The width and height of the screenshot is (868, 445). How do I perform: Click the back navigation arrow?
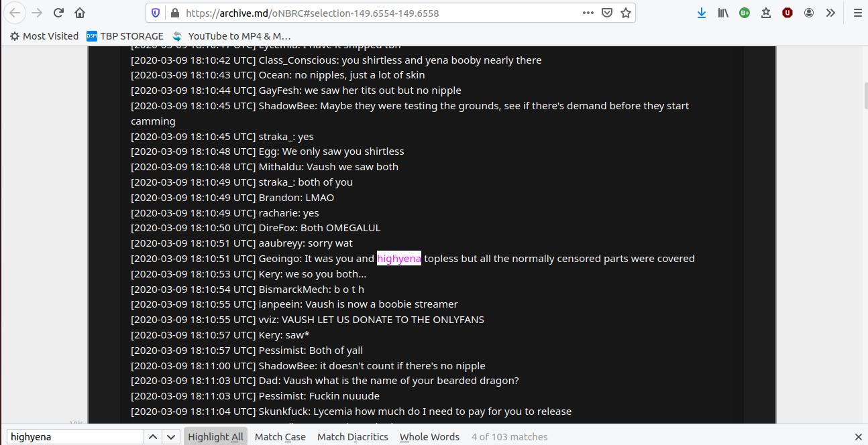click(15, 13)
